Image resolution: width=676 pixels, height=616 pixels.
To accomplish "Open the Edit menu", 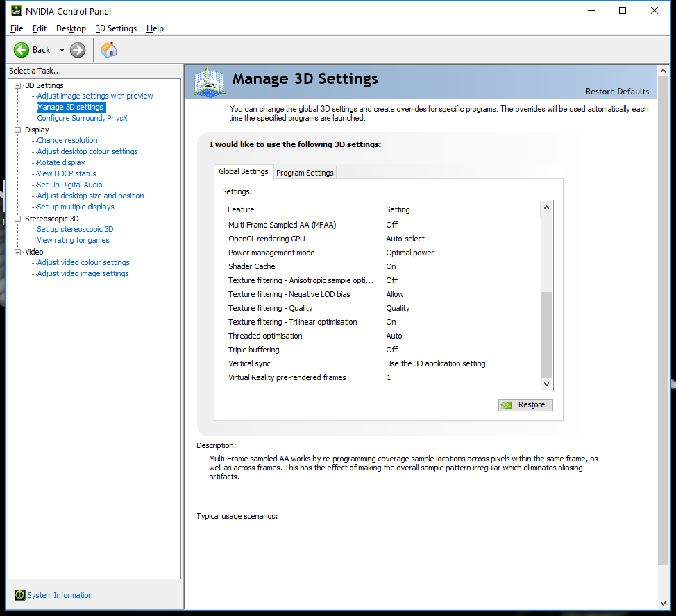I will coord(40,28).
